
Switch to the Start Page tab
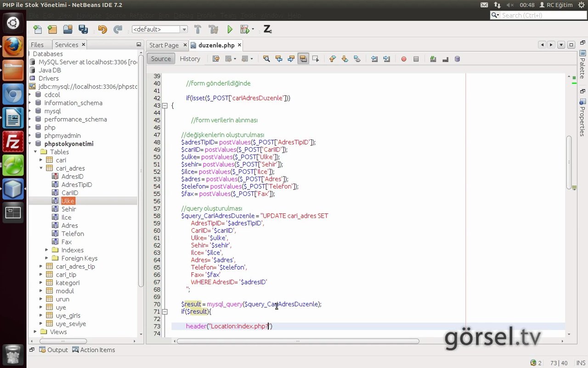click(x=164, y=45)
